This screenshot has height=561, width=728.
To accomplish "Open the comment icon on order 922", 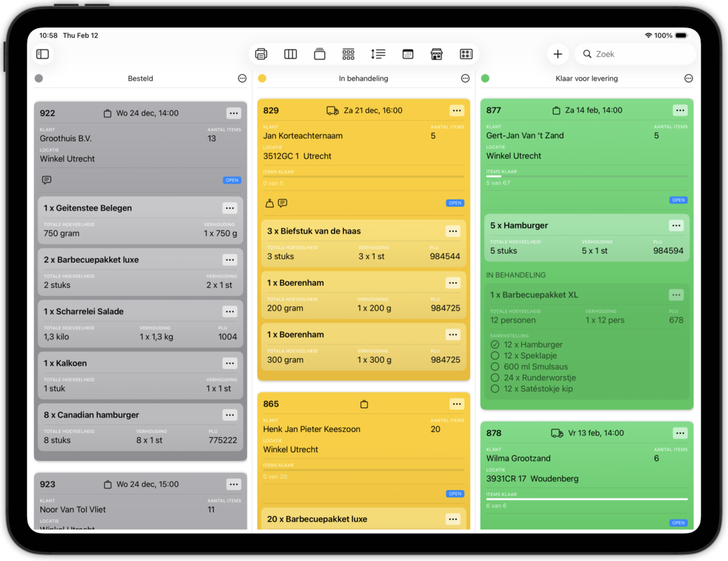I will point(46,180).
